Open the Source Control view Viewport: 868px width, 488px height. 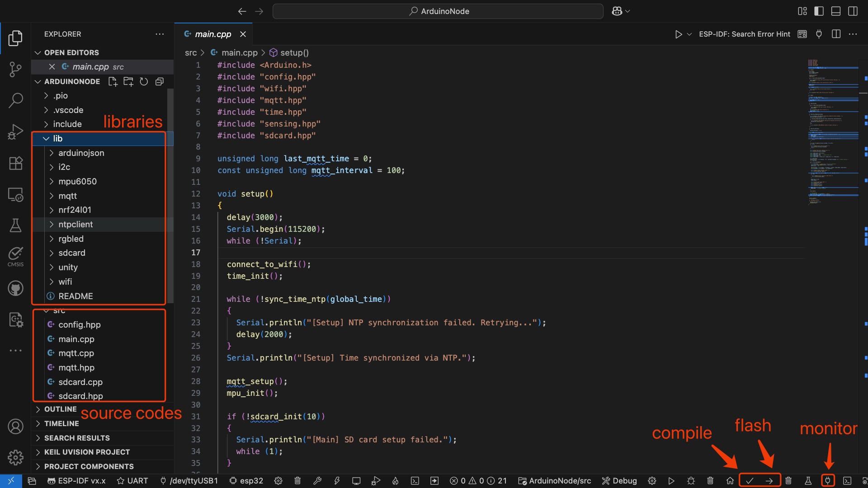15,69
